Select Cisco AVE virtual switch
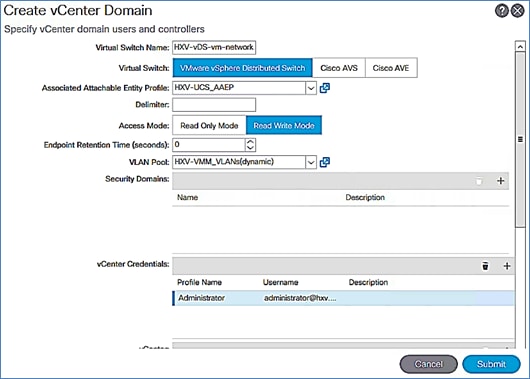Viewport: 530px width, 379px height. 391,68
